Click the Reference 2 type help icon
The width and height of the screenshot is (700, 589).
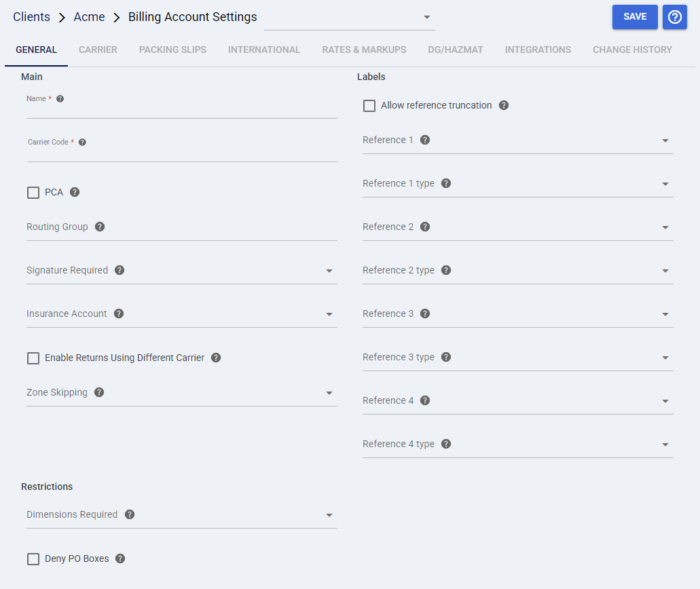coord(446,270)
